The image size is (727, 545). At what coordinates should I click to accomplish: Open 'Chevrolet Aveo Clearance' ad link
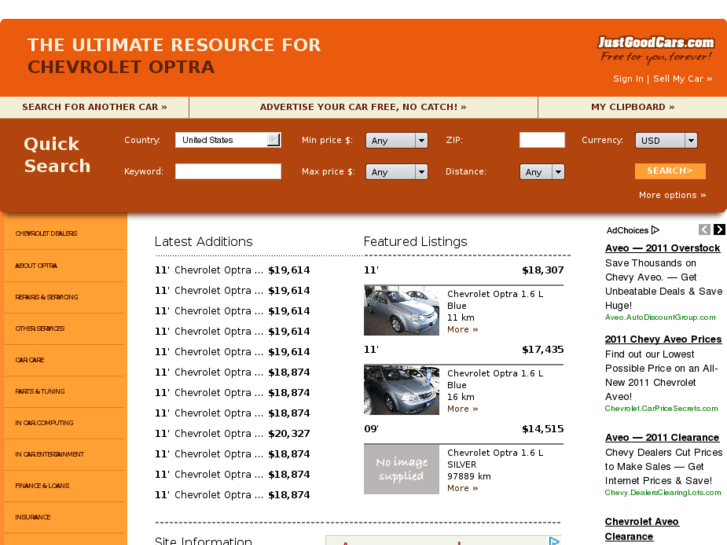(642, 529)
